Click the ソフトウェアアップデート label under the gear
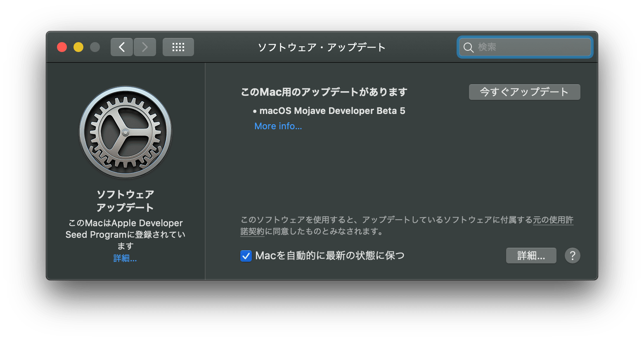This screenshot has width=644, height=341. click(125, 201)
